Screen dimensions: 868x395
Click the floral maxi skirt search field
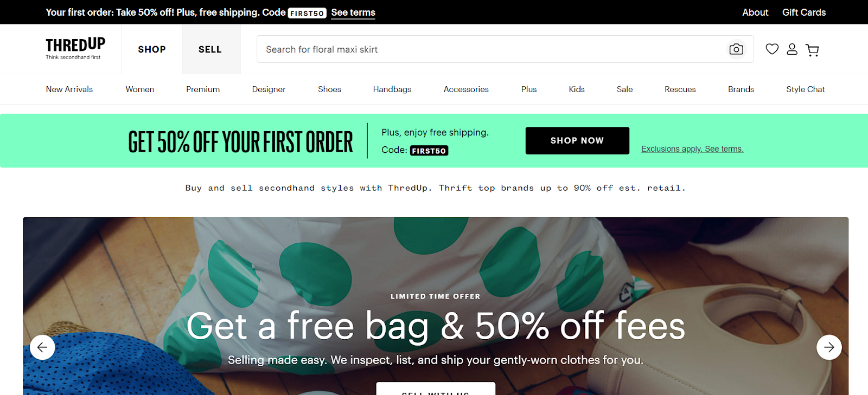click(x=491, y=49)
